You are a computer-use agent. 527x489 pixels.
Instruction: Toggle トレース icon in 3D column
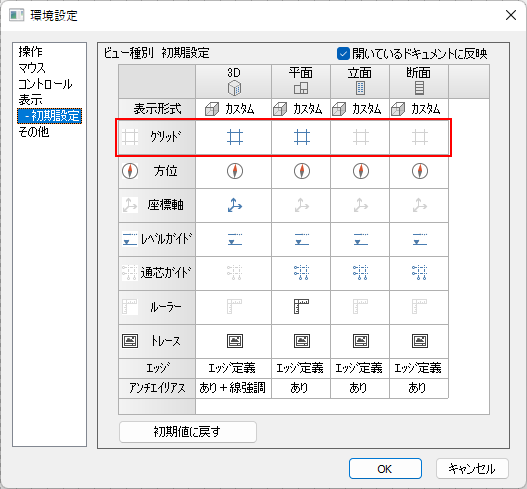(x=235, y=341)
